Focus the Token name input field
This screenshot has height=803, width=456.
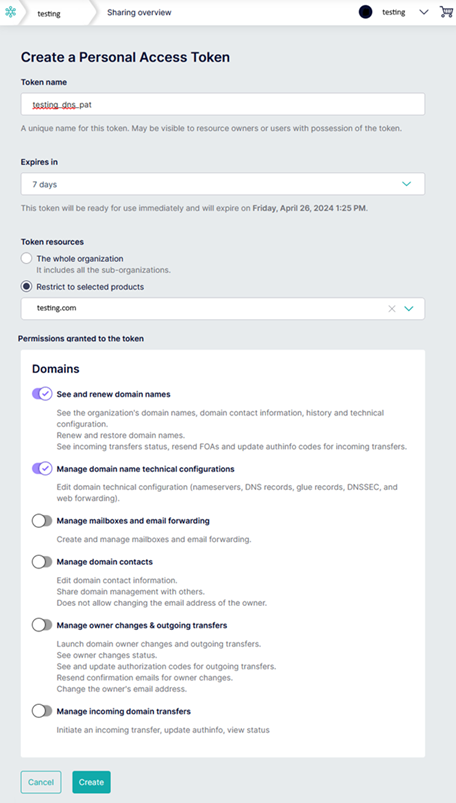click(x=223, y=104)
